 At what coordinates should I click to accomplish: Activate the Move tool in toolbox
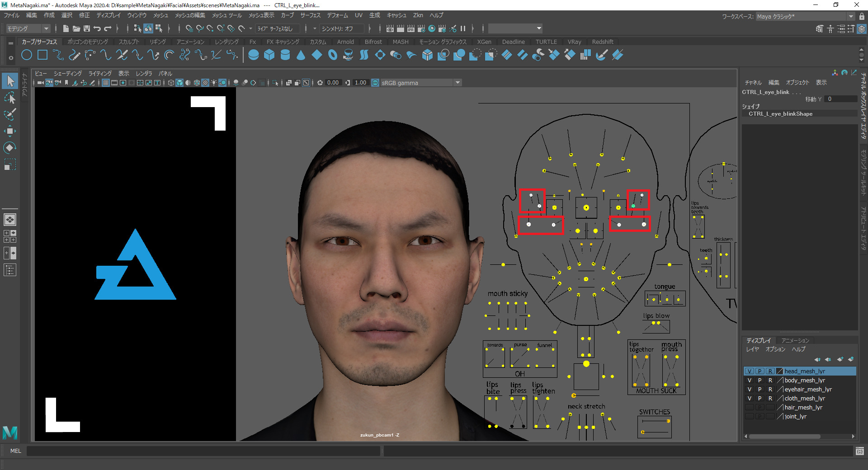9,132
